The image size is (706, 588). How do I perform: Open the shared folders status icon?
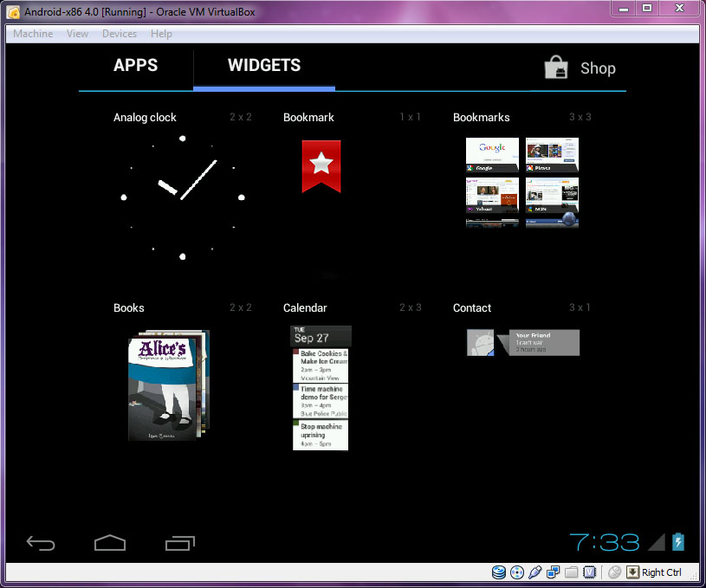tap(571, 572)
